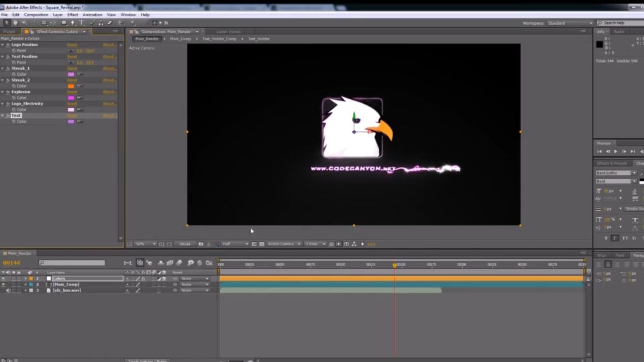Screen dimensions: 644x362
Task: Switch to the Project panel tab
Action: click(9, 32)
